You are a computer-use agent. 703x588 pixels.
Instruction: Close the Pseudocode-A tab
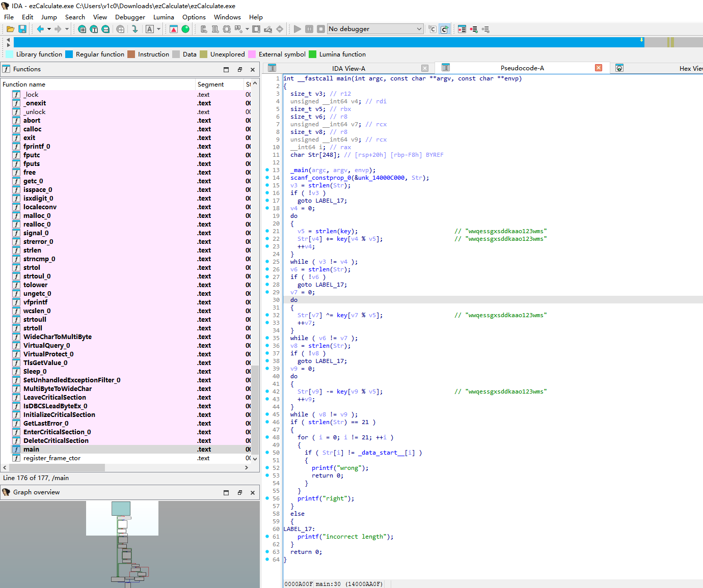point(599,68)
